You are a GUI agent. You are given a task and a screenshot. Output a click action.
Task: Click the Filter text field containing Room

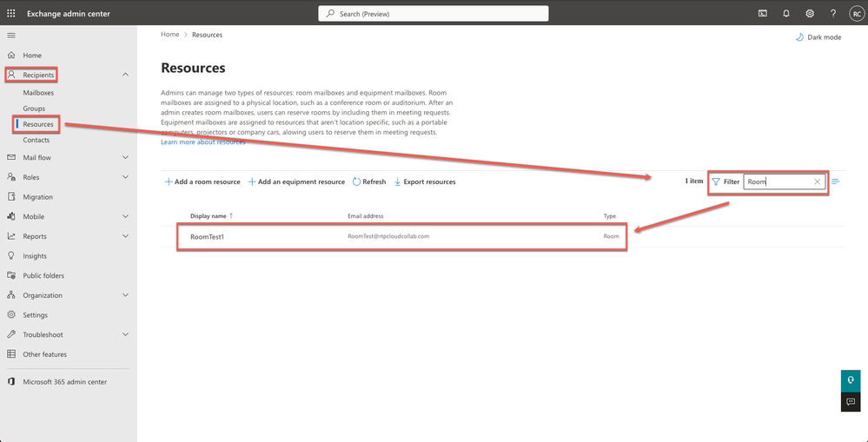(x=785, y=181)
